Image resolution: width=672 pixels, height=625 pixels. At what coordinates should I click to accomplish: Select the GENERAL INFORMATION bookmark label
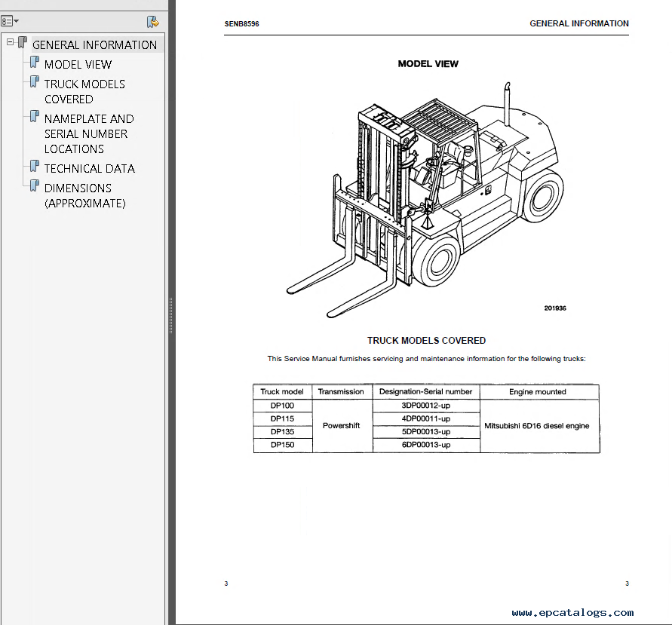click(94, 44)
